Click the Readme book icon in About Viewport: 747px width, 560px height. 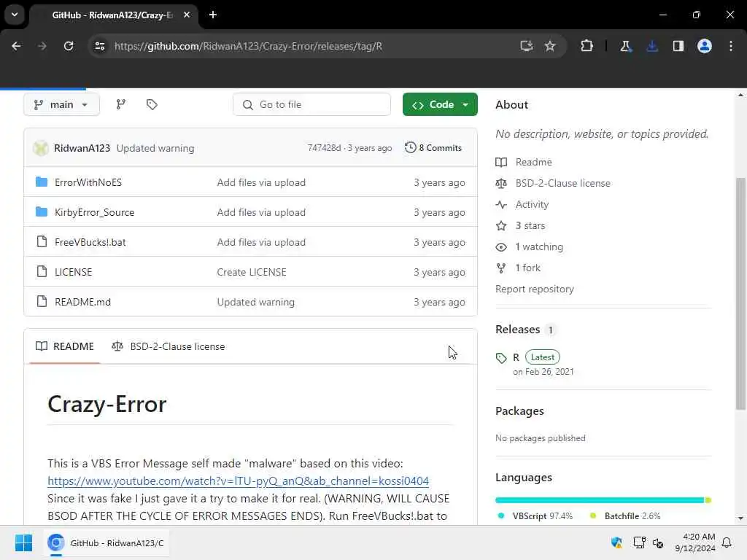tap(501, 162)
